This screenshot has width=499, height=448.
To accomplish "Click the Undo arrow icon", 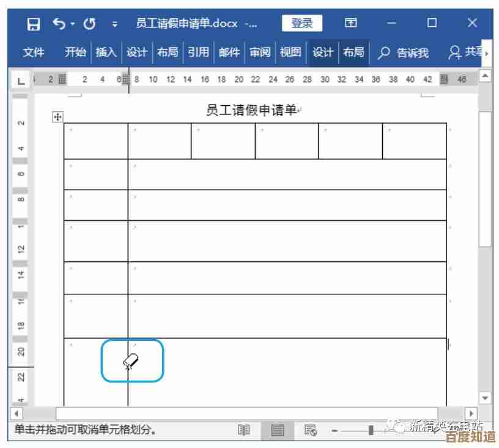I will pos(59,24).
